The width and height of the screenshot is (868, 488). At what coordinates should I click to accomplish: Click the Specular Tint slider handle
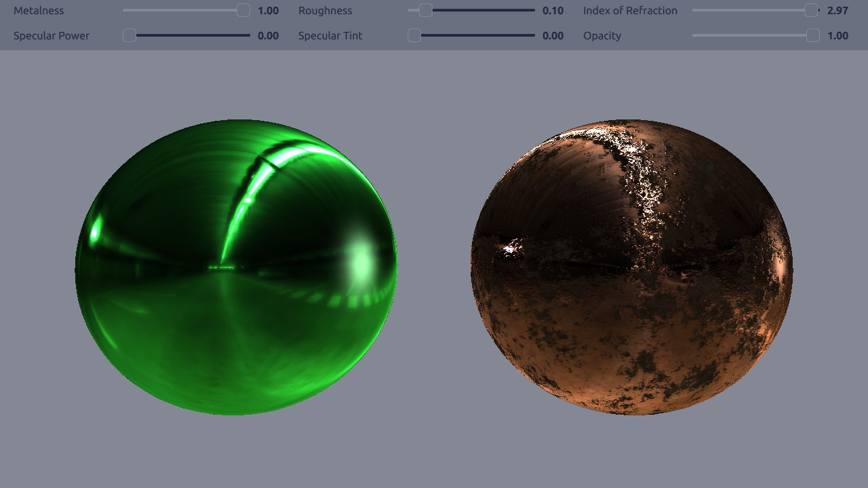pos(414,35)
